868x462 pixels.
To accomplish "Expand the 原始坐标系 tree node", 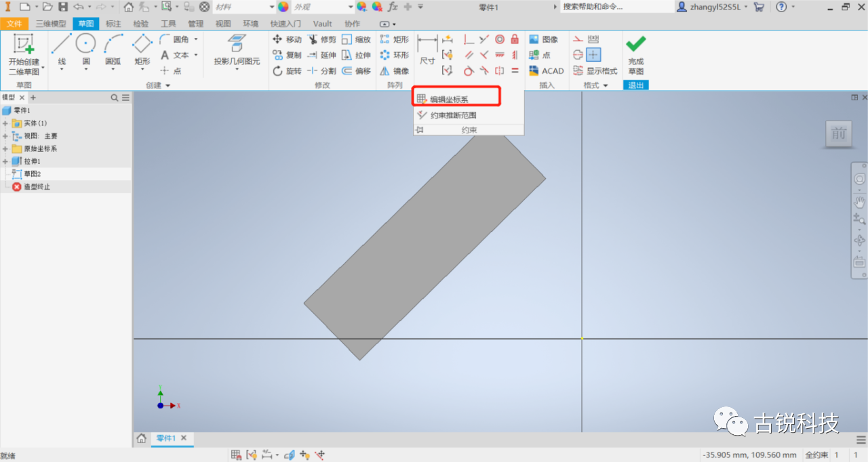I will (x=5, y=148).
